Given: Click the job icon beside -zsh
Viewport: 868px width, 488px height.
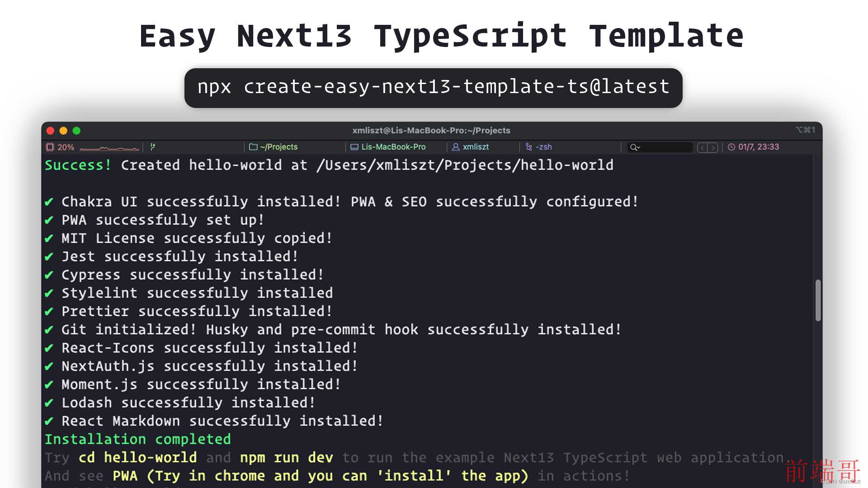Looking at the screenshot, I should click(x=529, y=147).
